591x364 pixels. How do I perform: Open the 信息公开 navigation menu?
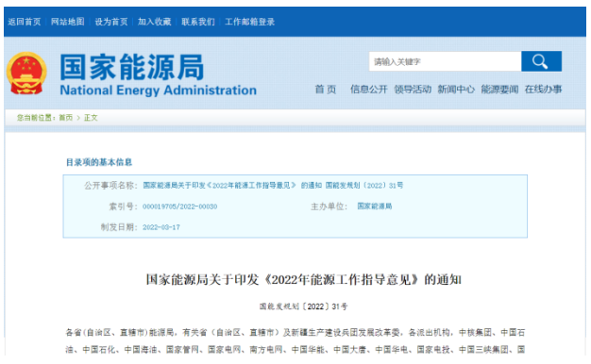pos(368,90)
